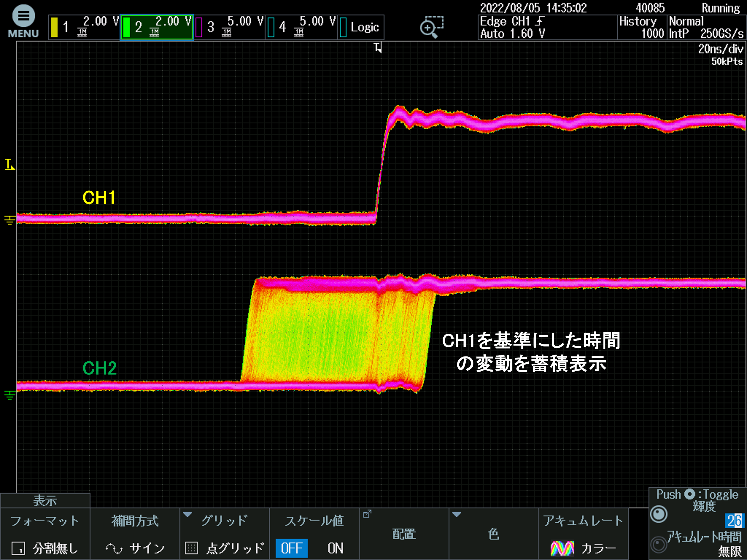Enable the Logic channel
The image size is (747, 560).
361,27
